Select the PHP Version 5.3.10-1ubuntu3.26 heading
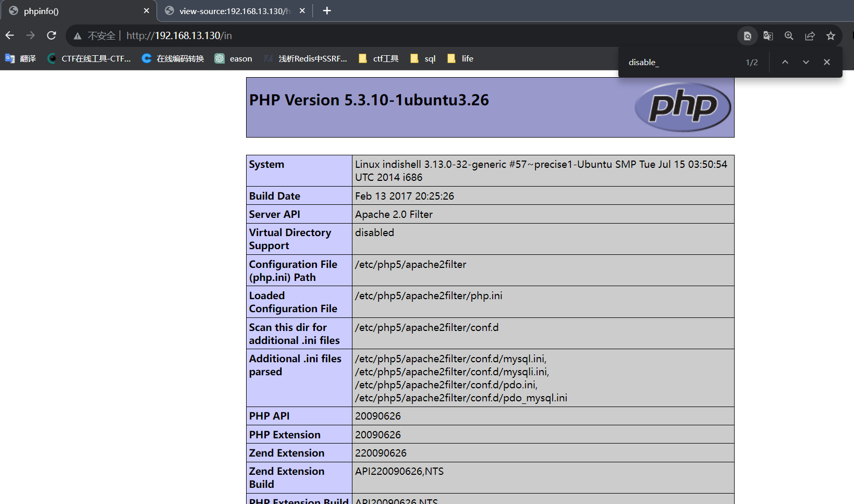Viewport: 854px width, 504px height. click(x=369, y=100)
